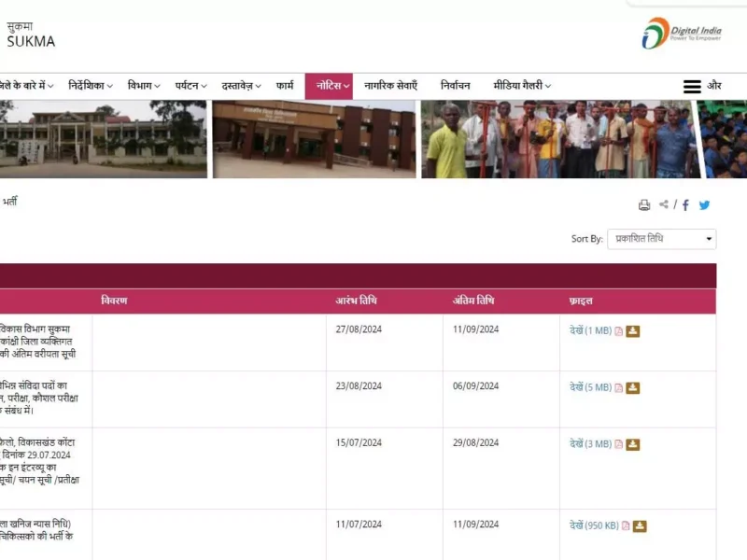Download the 3 MB file
The image size is (747, 560).
pyautogui.click(x=633, y=444)
